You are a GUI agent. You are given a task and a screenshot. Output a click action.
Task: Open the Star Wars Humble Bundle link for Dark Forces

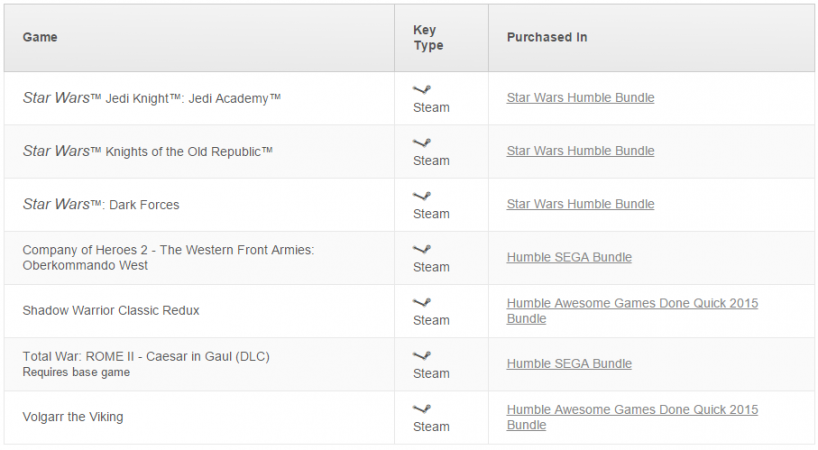(580, 204)
